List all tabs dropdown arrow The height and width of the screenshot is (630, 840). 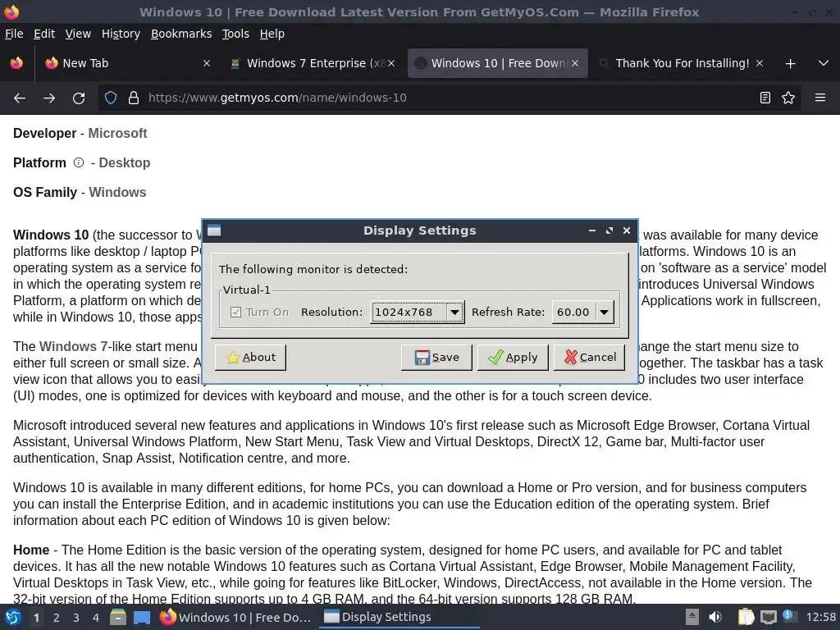824,63
